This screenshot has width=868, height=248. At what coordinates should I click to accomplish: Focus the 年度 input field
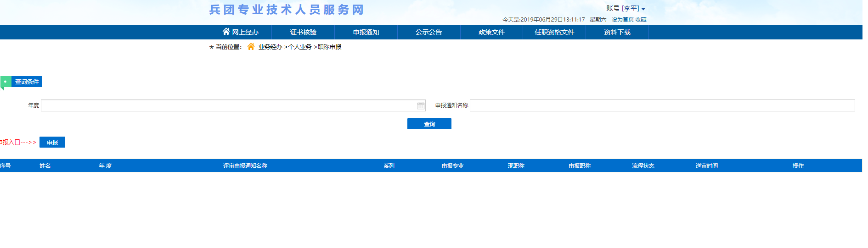228,106
